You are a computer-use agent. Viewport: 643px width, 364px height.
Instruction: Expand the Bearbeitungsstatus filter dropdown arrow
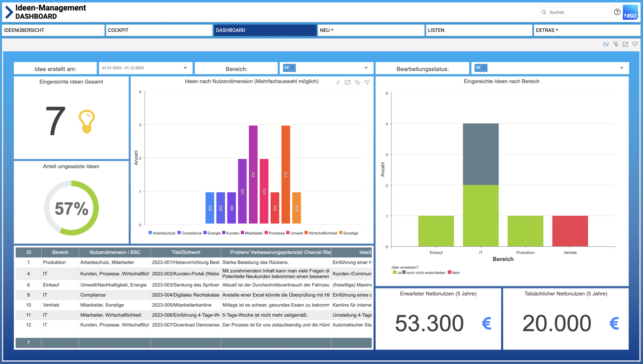click(621, 68)
